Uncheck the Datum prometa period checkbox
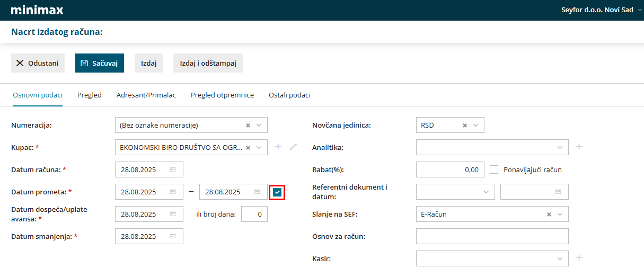Screen dimensions: 644x277 pos(277,192)
